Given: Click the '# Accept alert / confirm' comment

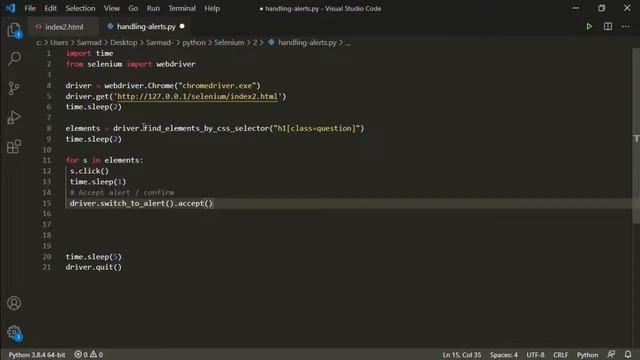Looking at the screenshot, I should pyautogui.click(x=122, y=193).
